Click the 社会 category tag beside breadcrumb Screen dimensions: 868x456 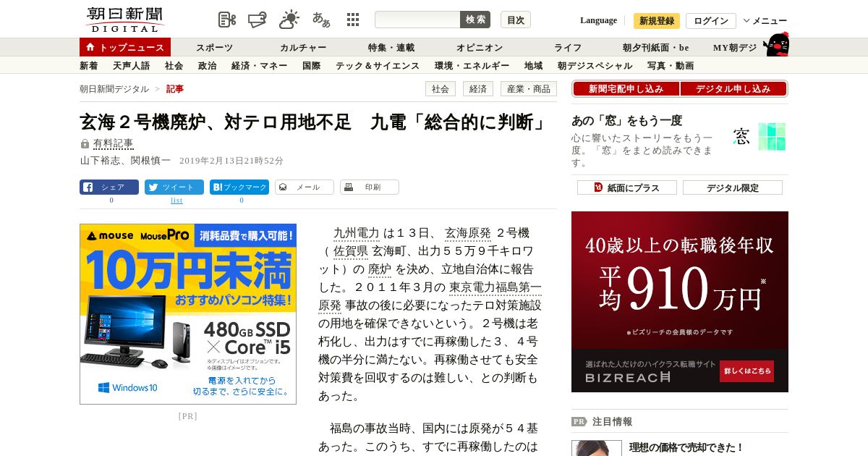441,89
